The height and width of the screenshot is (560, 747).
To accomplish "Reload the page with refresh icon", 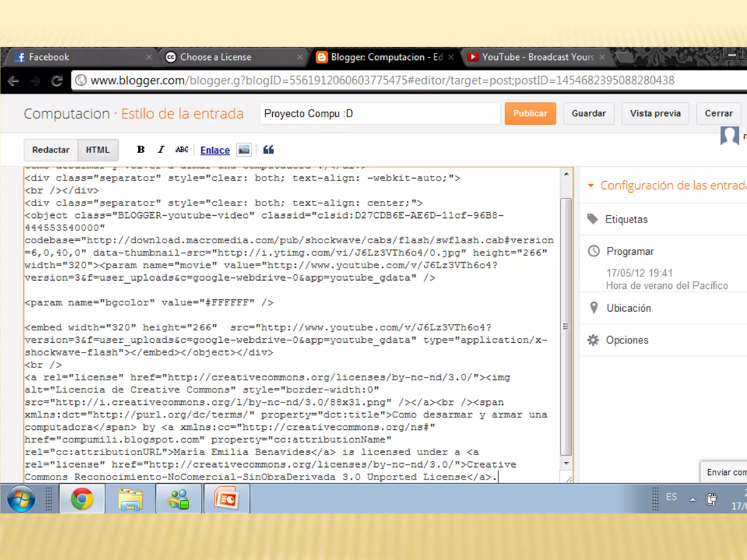I will (x=57, y=81).
